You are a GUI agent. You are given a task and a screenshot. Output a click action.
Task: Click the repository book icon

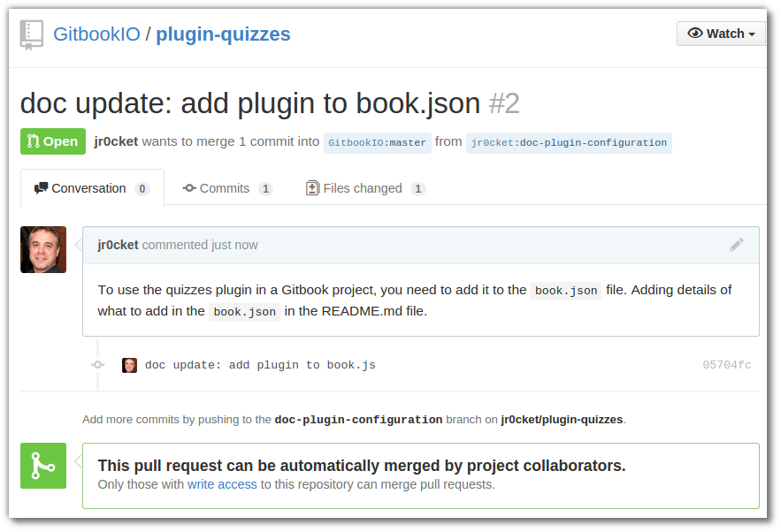pyautogui.click(x=31, y=34)
